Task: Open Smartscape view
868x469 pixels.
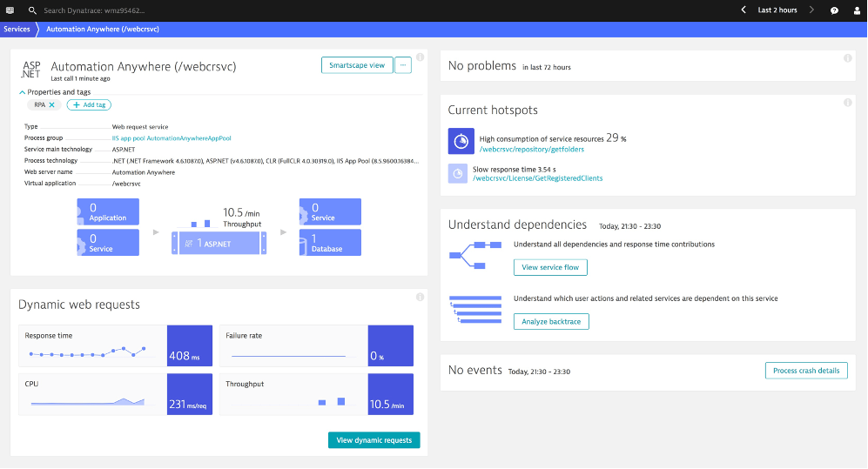Action: pos(357,65)
